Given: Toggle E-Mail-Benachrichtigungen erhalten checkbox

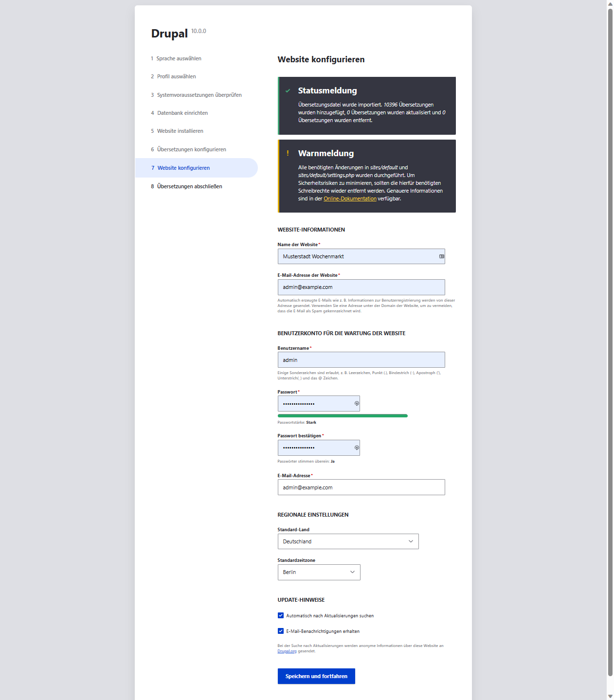Looking at the screenshot, I should (x=281, y=631).
